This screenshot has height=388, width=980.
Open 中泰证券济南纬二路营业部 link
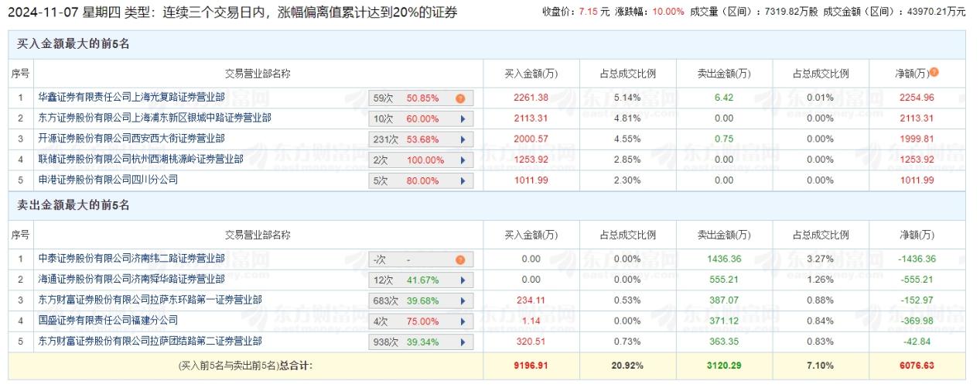pyautogui.click(x=131, y=259)
